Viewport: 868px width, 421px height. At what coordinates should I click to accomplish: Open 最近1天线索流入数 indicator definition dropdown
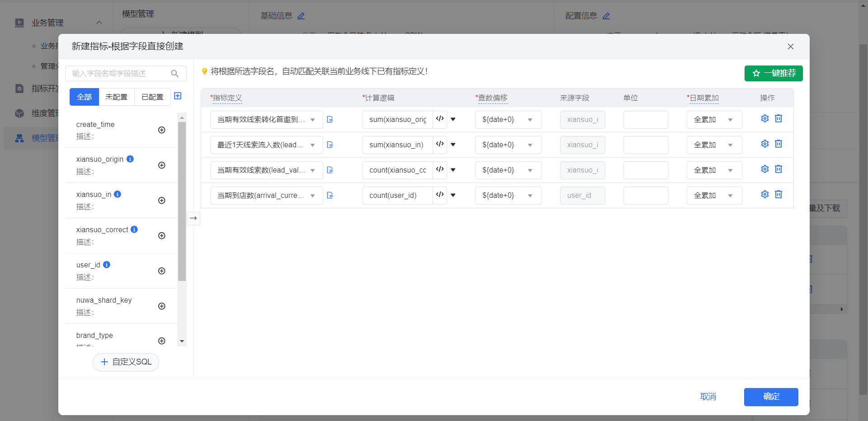pyautogui.click(x=267, y=145)
